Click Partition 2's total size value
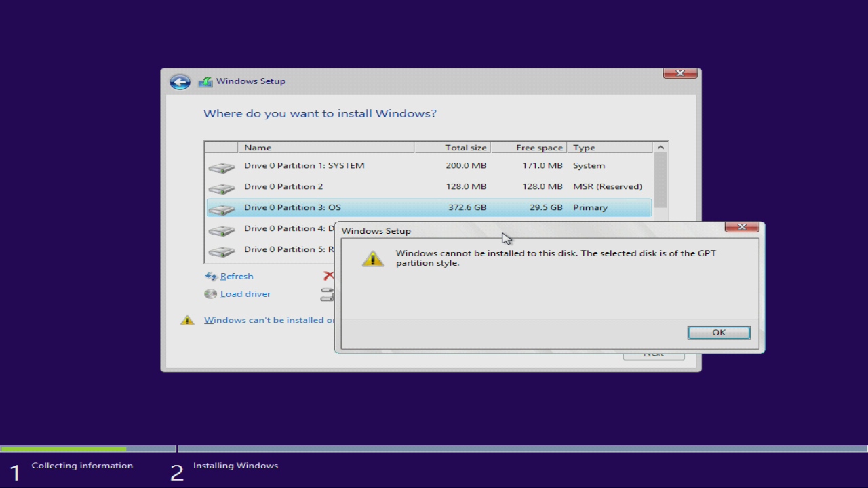The width and height of the screenshot is (868, 488). 467,186
